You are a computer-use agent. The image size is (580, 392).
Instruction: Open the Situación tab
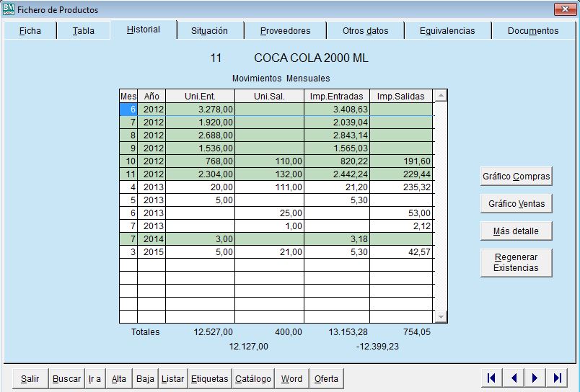click(x=209, y=31)
